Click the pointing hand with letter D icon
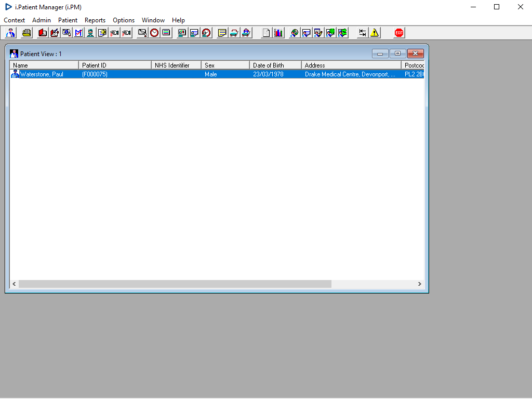532x399 pixels. tap(114, 33)
